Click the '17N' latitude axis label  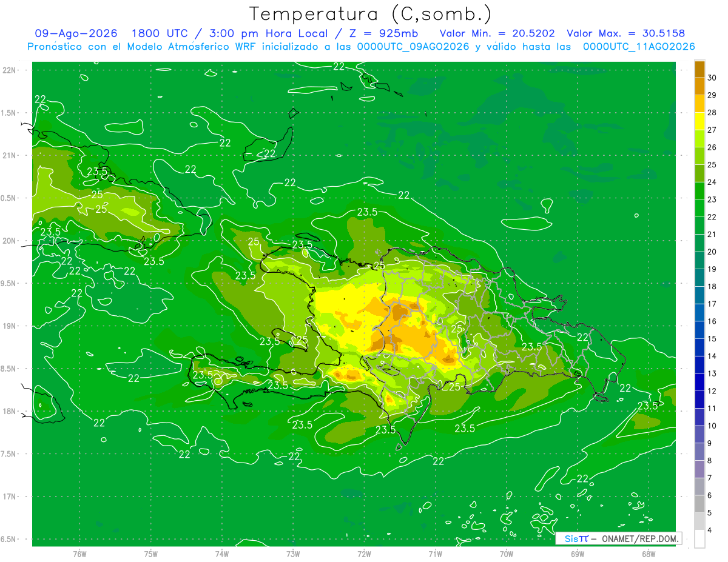[x=10, y=497]
